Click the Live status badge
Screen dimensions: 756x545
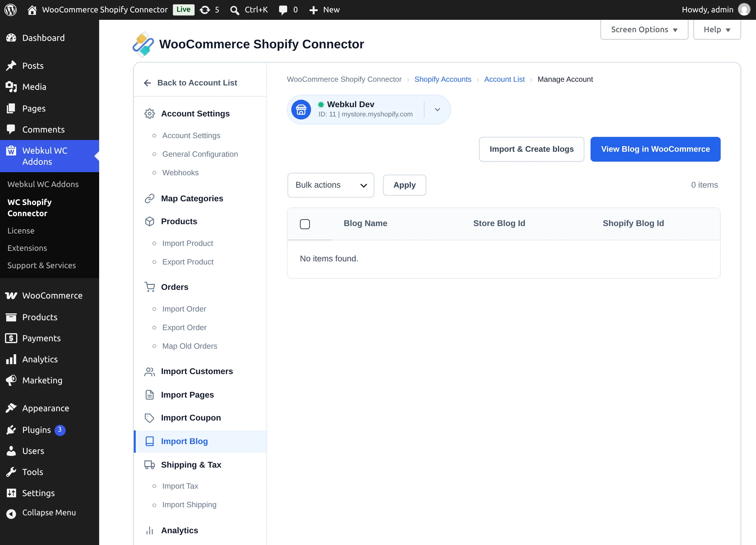point(183,10)
